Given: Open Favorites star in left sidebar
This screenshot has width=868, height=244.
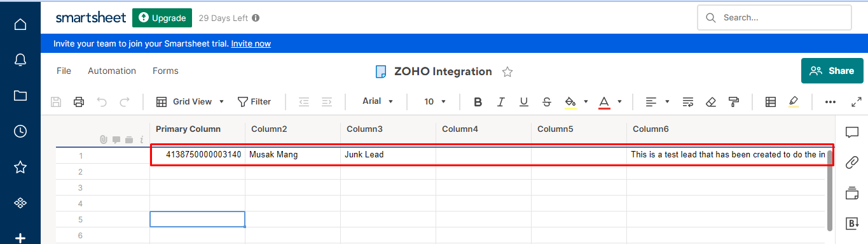Looking at the screenshot, I should pyautogui.click(x=20, y=167).
